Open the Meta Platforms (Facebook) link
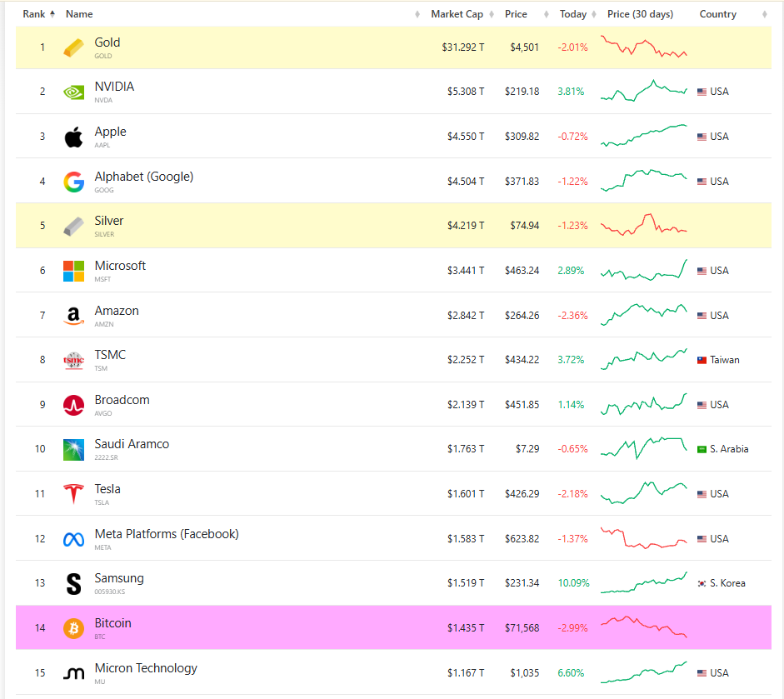 tap(167, 534)
